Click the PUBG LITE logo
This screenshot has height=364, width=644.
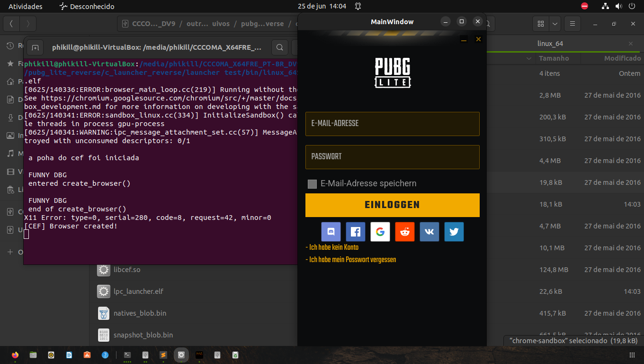393,73
